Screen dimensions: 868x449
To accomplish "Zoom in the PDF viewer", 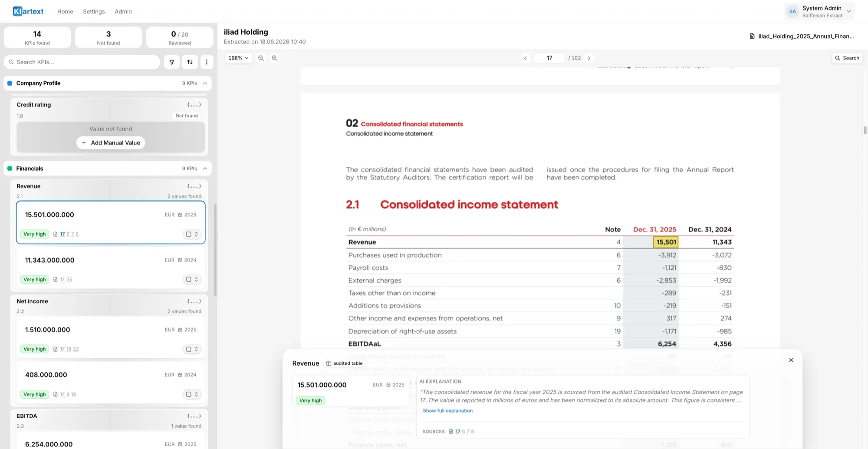I will [x=274, y=58].
